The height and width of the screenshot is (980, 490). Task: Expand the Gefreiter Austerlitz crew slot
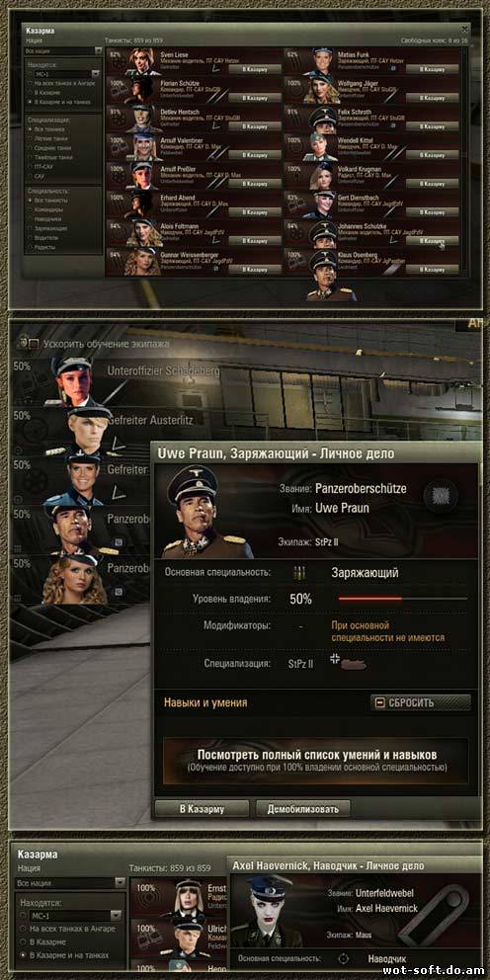[x=81, y=431]
